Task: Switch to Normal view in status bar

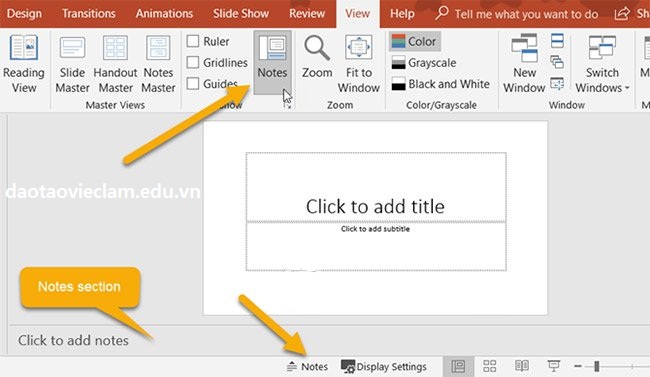Action: pos(458,366)
